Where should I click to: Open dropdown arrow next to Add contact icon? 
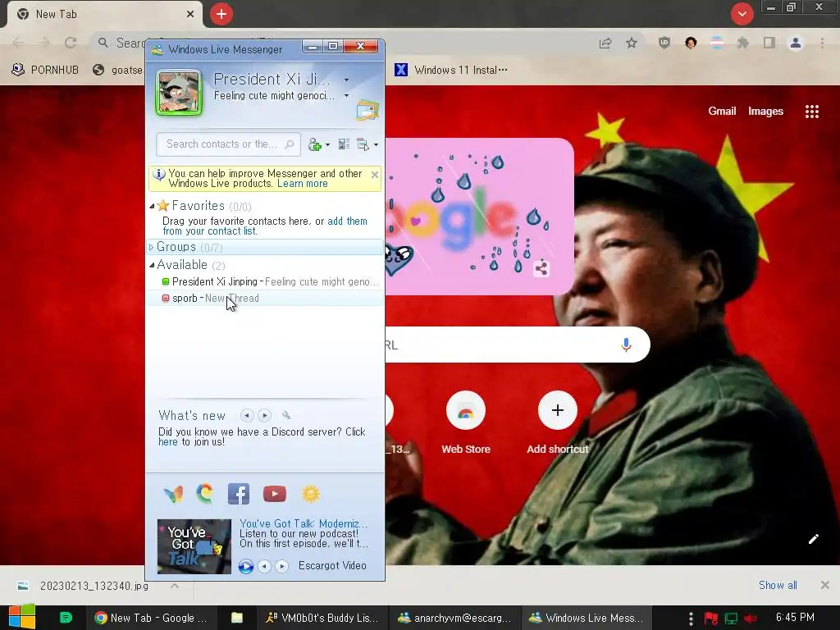pos(328,145)
